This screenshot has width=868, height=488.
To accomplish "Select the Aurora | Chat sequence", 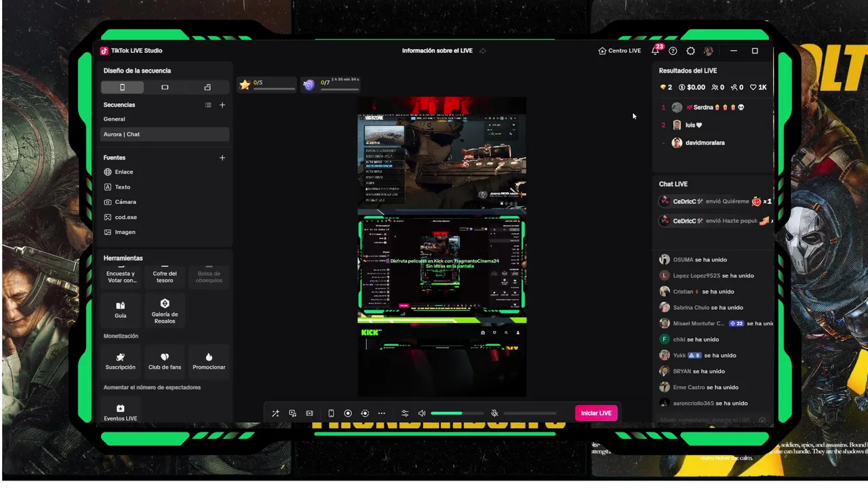I will coord(165,134).
